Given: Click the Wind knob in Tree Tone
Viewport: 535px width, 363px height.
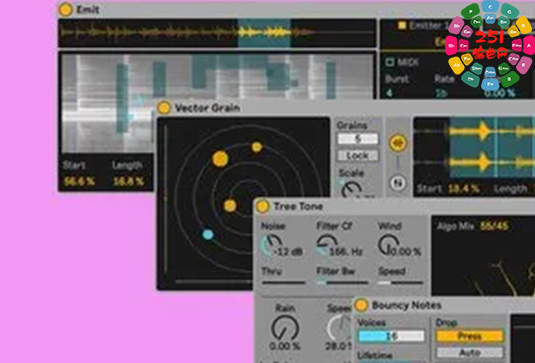Looking at the screenshot, I should 388,245.
